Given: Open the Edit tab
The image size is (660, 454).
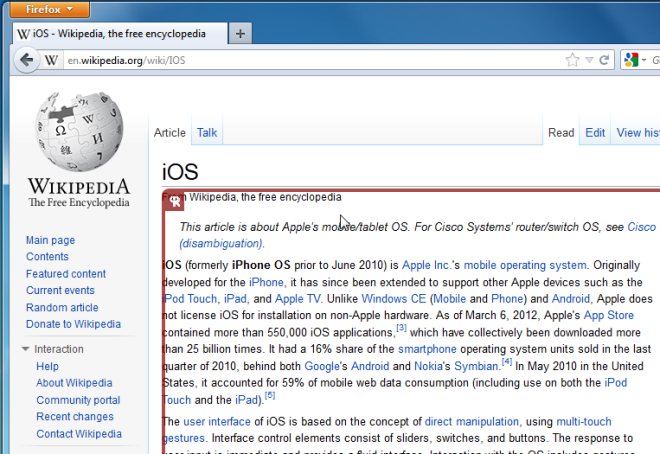Looking at the screenshot, I should point(595,133).
